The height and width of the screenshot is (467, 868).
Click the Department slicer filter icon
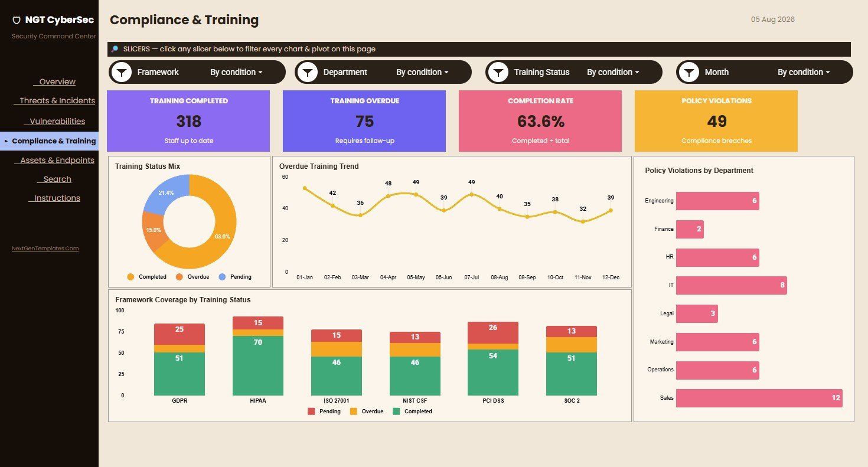point(308,72)
